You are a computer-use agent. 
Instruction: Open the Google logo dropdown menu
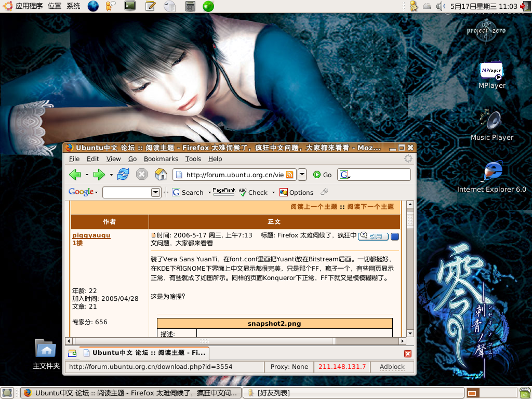tap(83, 192)
